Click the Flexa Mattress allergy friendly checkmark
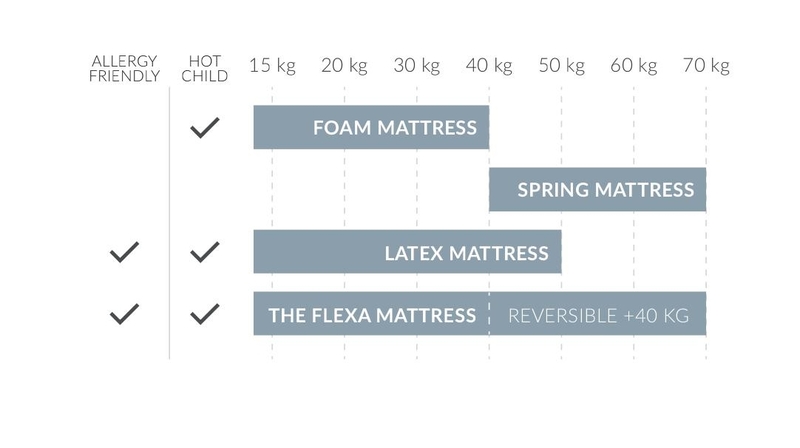 coord(124,314)
